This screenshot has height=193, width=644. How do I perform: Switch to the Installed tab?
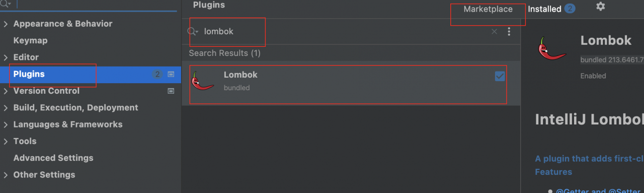[x=544, y=9]
